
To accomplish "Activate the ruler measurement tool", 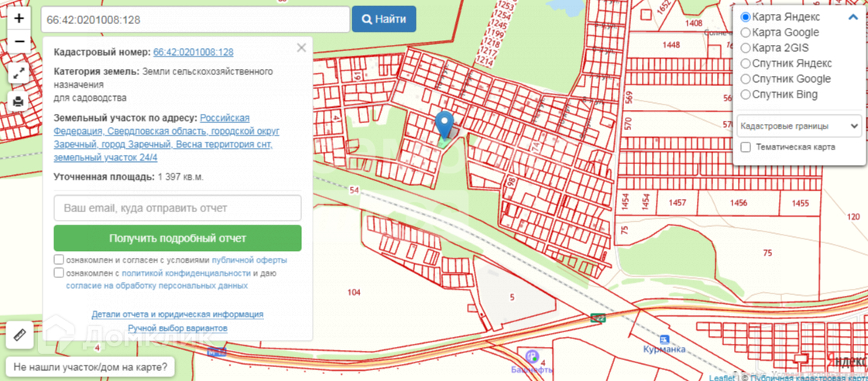I will (20, 335).
